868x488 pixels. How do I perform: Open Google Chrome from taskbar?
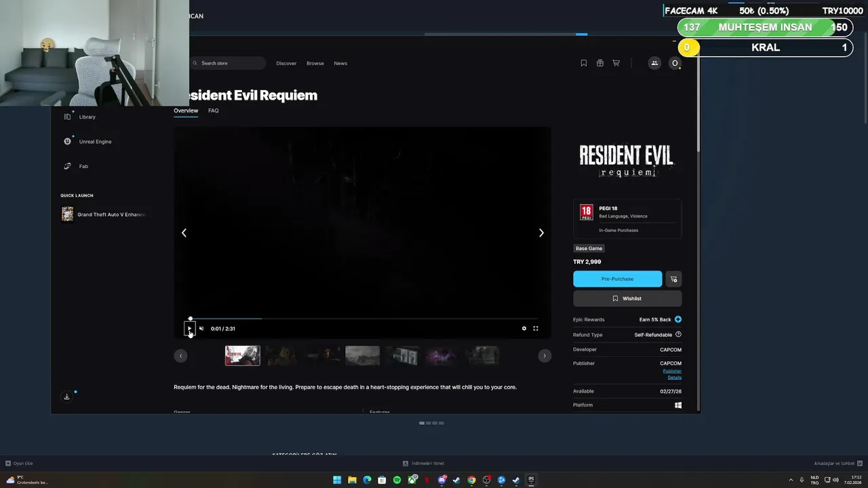tap(471, 480)
